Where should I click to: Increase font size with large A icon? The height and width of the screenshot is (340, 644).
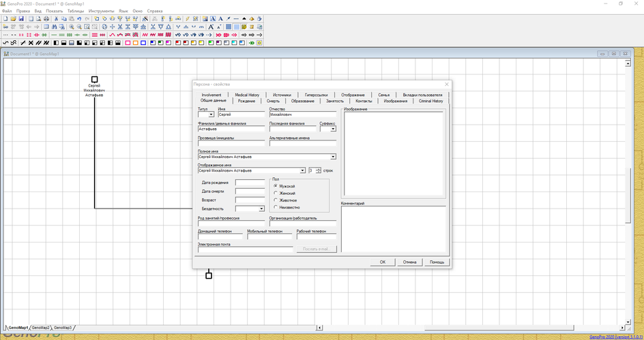211,27
